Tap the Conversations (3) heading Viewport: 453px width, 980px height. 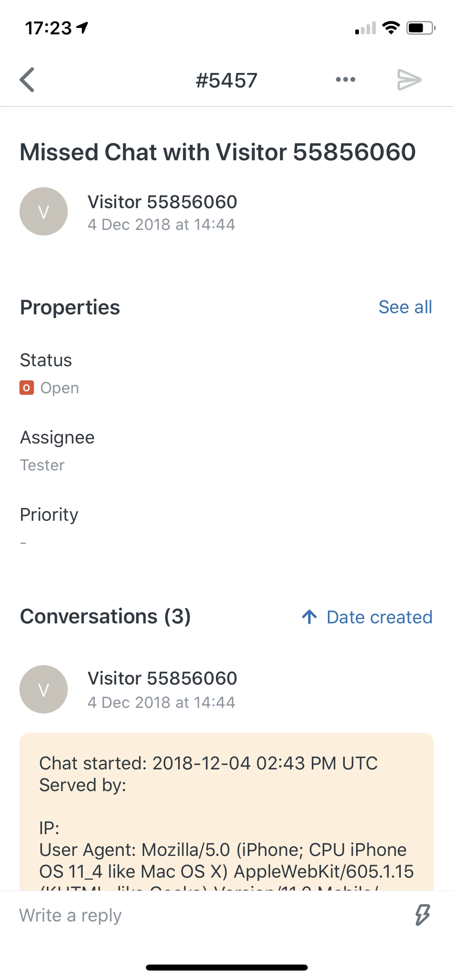coord(105,616)
